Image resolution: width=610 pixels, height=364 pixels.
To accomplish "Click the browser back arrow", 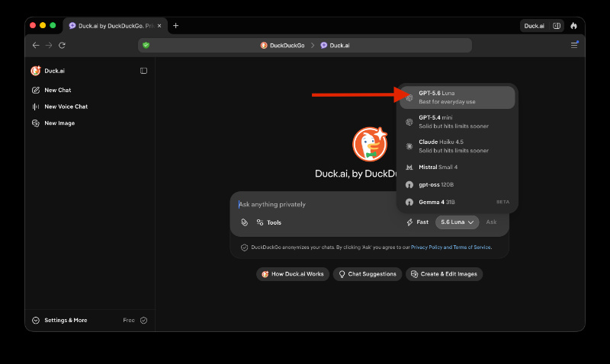I will (x=36, y=46).
